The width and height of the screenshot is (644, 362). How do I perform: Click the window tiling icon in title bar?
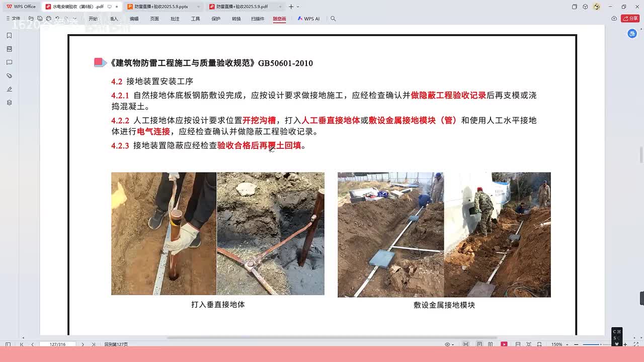tap(574, 7)
